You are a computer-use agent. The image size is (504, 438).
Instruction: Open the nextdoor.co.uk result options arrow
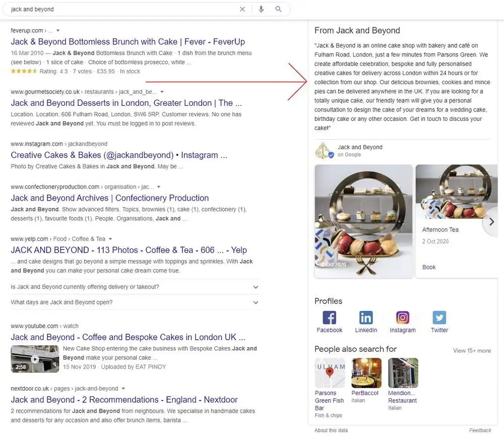click(x=123, y=389)
